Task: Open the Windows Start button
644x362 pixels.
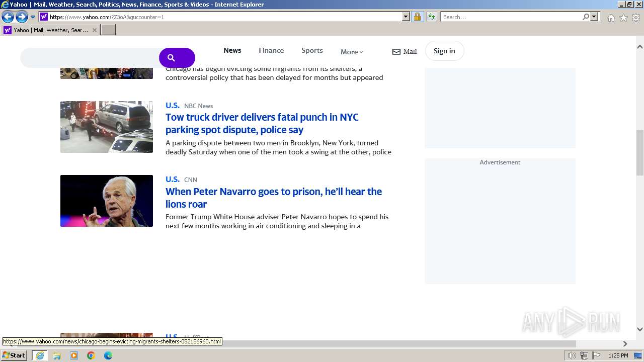Action: pyautogui.click(x=14, y=355)
